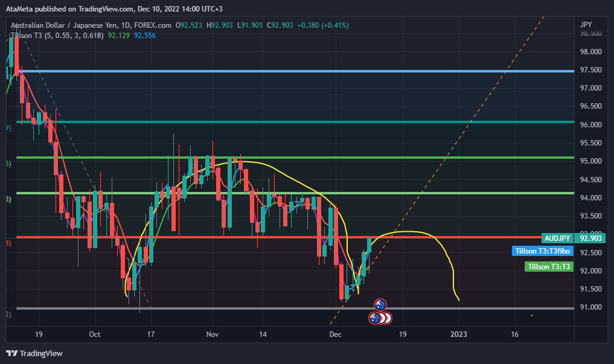This screenshot has height=364, width=614.
Task: Click the change value +0.380 (+0.41%)
Action: tap(322, 25)
